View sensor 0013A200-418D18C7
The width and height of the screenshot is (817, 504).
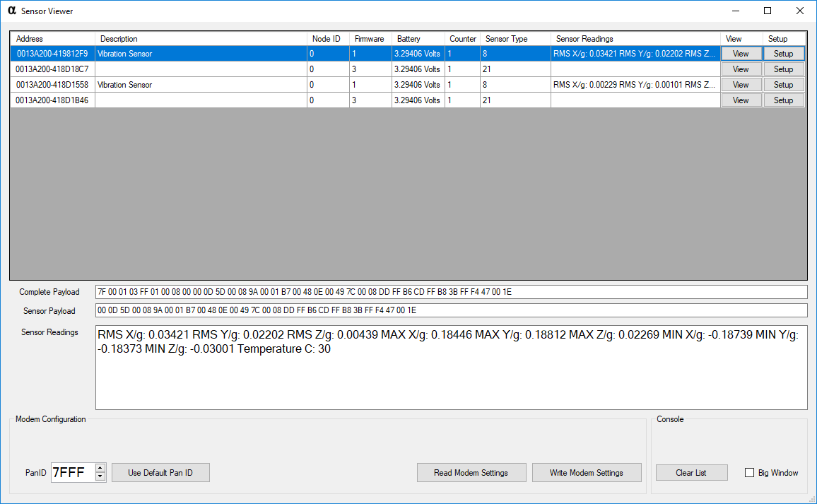pyautogui.click(x=741, y=69)
